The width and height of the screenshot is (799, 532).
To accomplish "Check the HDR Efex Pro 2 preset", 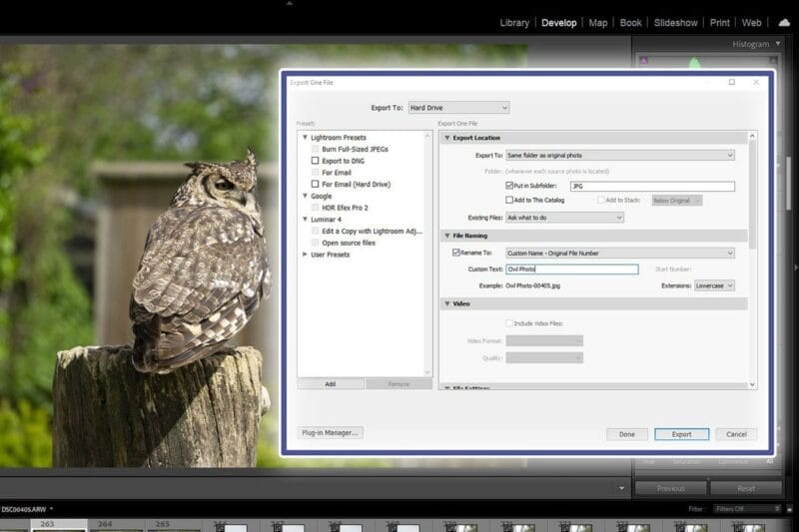I will [315, 208].
